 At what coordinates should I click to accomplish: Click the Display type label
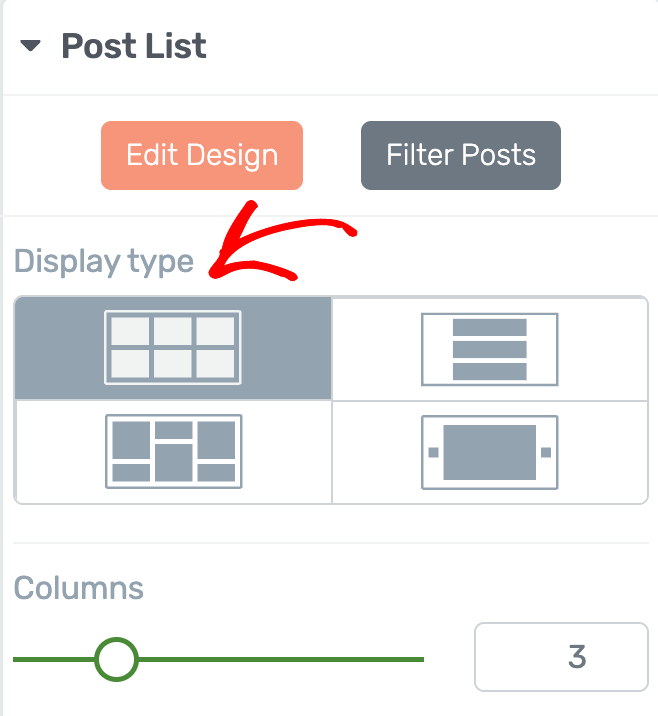[104, 262]
